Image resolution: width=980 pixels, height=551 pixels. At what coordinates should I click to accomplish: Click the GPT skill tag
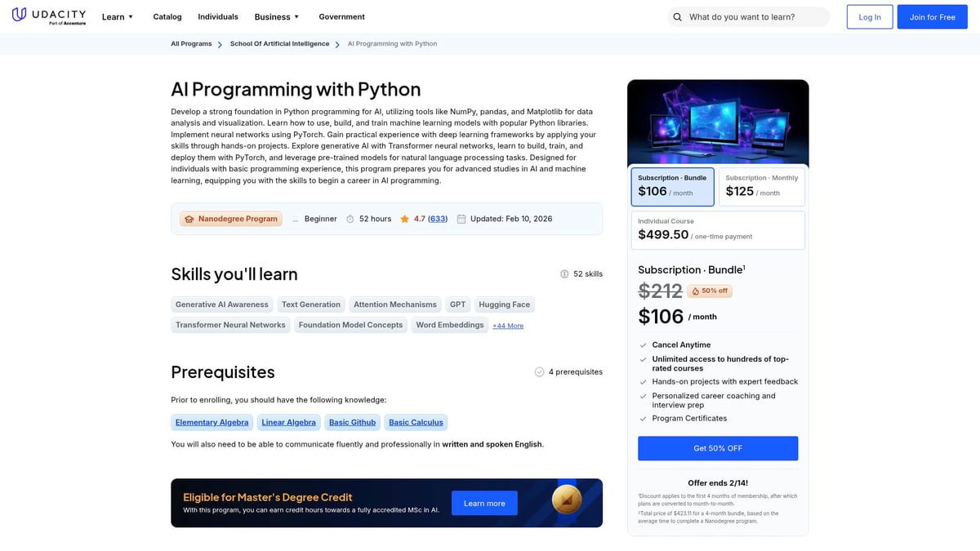click(458, 304)
